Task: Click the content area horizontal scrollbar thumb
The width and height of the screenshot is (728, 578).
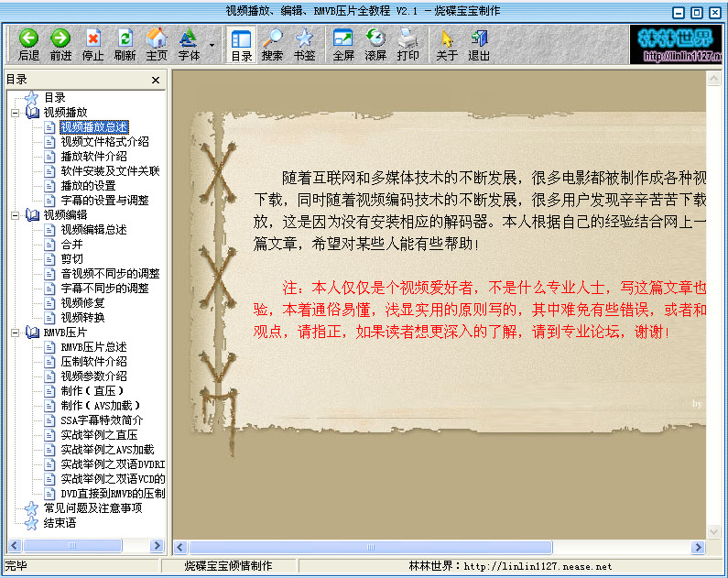Action: [x=371, y=548]
